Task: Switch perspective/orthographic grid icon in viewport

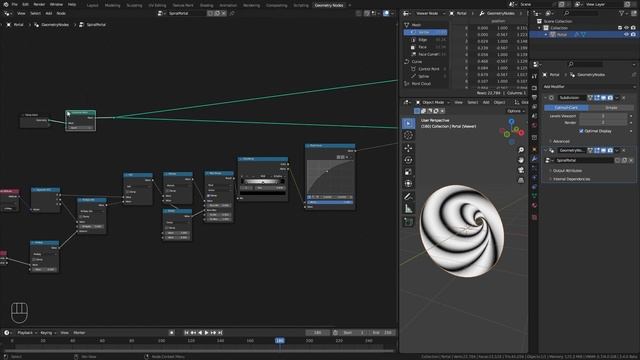Action: [x=521, y=180]
